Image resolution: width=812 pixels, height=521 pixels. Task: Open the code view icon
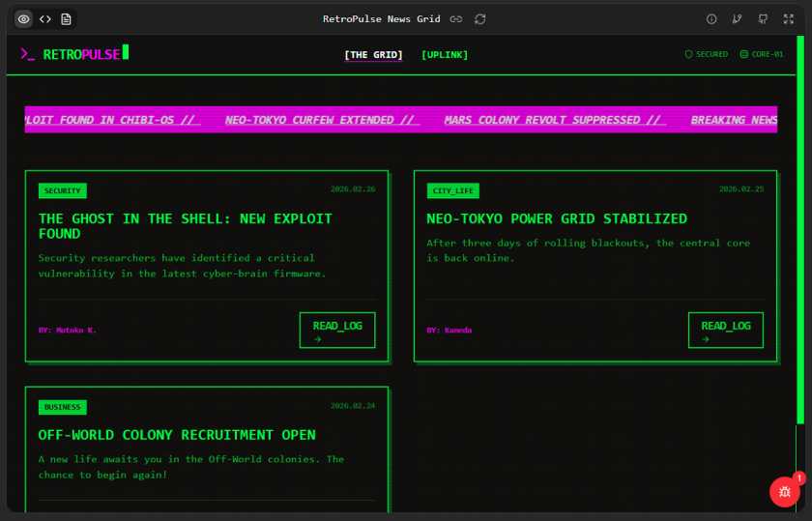click(x=45, y=19)
